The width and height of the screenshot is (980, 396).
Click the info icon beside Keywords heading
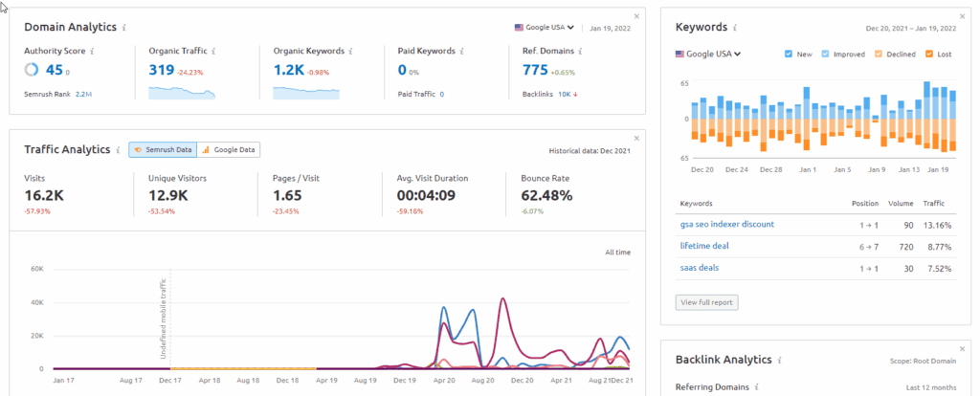736,28
